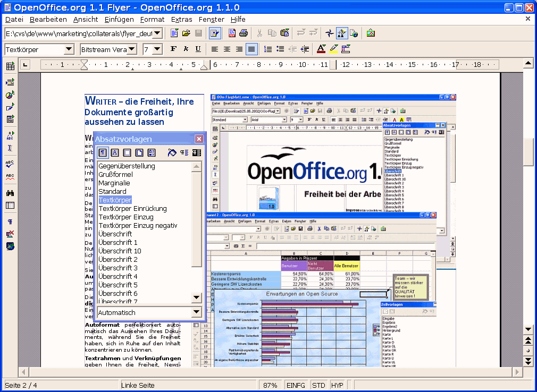Open the Extras menu
Screen dimensions: 537x392
181,19
